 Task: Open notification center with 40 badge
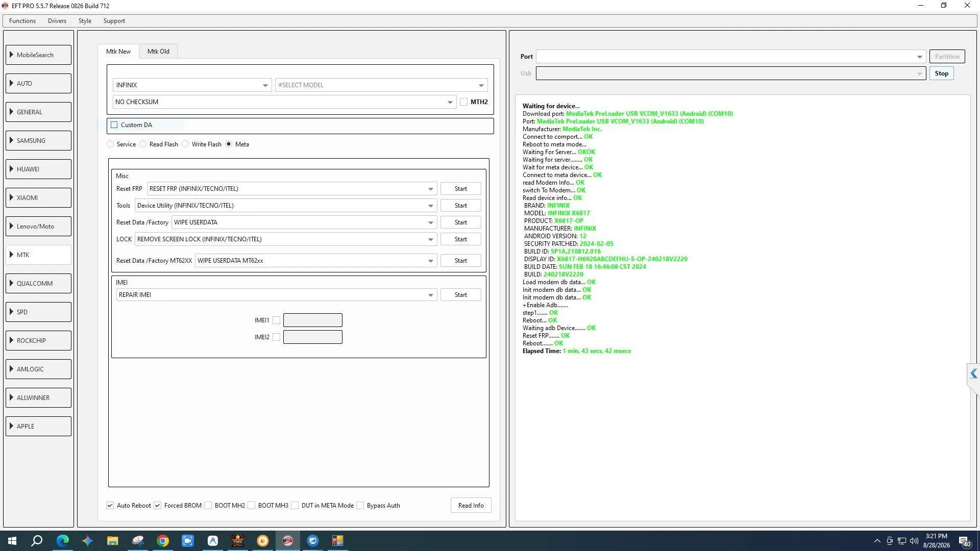[964, 541]
